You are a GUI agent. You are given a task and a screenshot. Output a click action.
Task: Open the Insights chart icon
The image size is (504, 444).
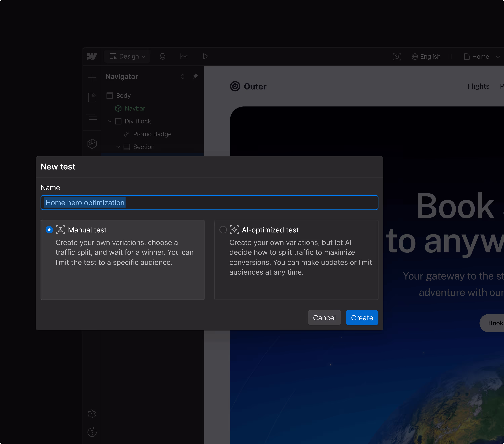184,57
